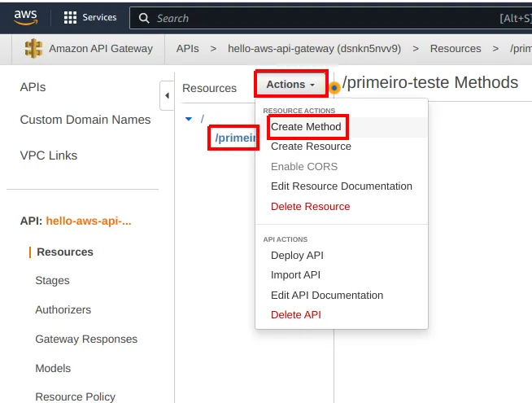Screen dimensions: 532x403
Task: Choose Import API from the menu
Action: pyautogui.click(x=295, y=274)
